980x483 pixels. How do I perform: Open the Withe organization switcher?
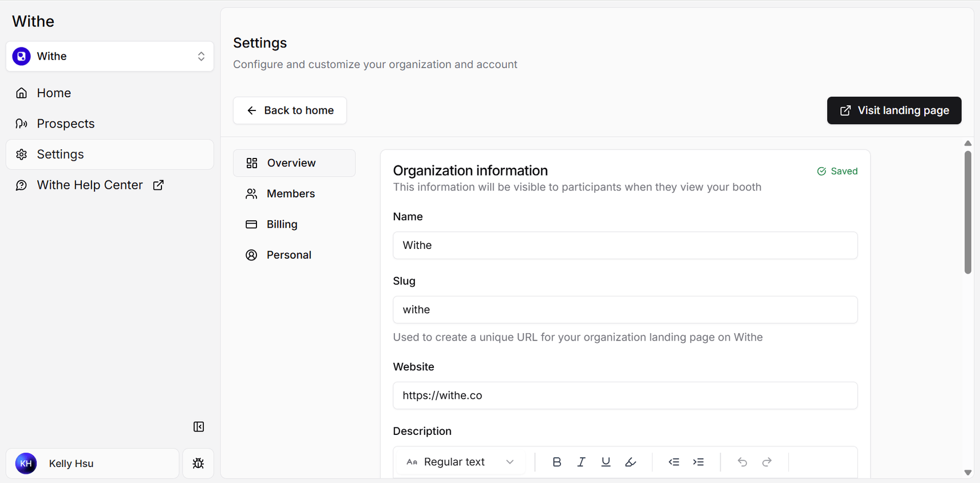coord(110,56)
